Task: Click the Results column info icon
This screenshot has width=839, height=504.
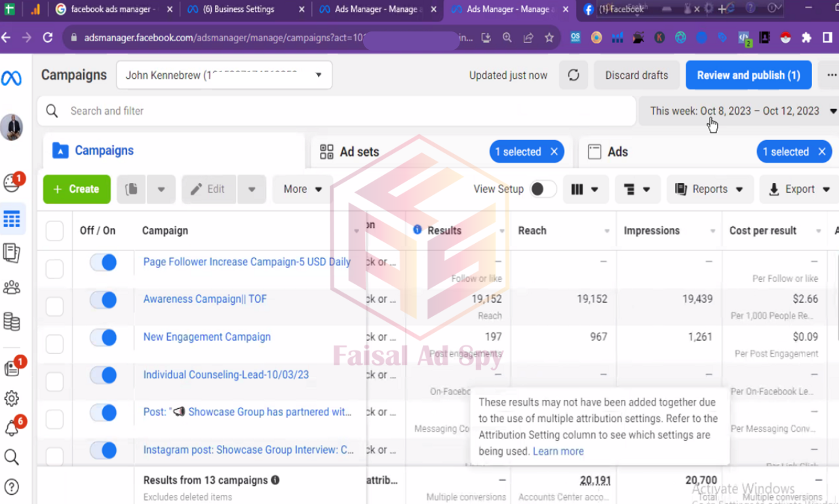Action: 418,230
